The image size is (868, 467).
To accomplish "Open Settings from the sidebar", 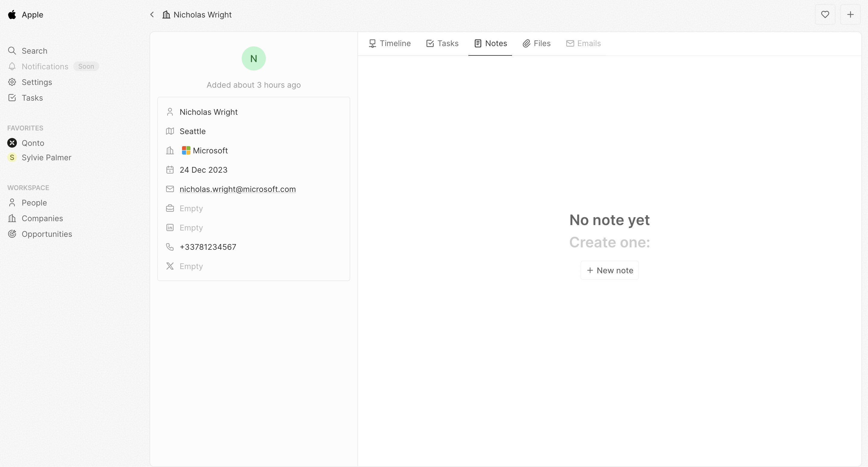I will pos(36,82).
